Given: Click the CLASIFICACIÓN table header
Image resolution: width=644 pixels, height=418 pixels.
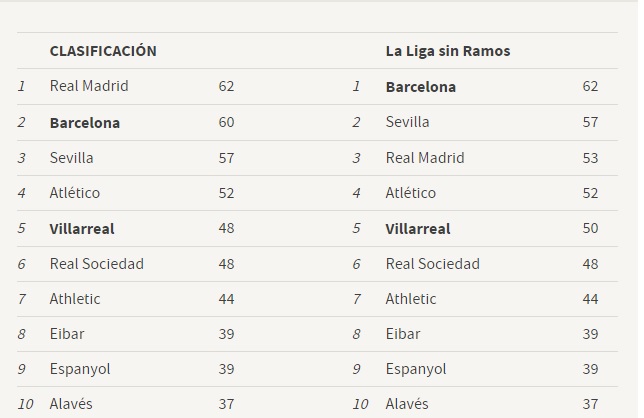Looking at the screenshot, I should click(x=103, y=50).
